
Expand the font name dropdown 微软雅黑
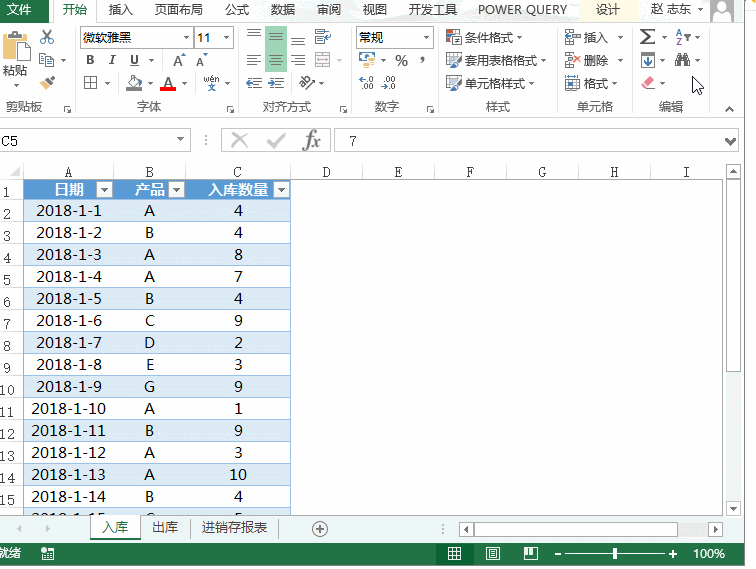tap(186, 38)
